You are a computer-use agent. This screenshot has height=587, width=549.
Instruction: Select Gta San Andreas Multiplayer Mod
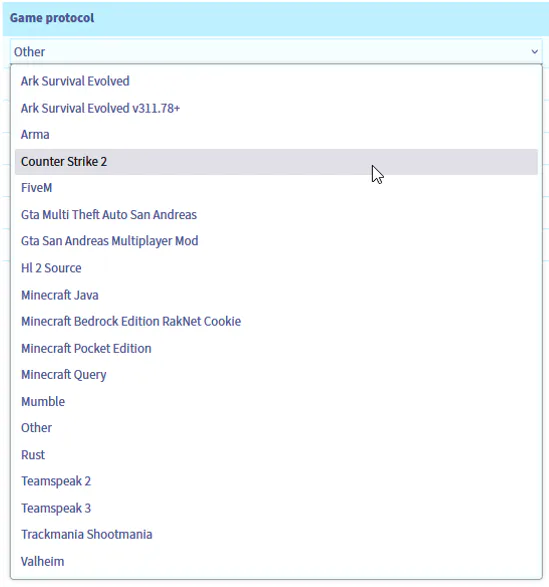pyautogui.click(x=276, y=241)
